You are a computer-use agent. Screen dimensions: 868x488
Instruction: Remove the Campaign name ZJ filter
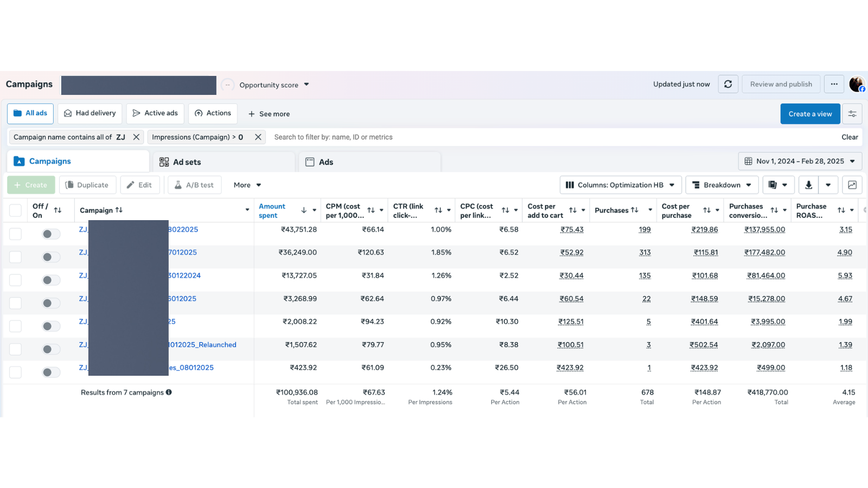tap(136, 137)
